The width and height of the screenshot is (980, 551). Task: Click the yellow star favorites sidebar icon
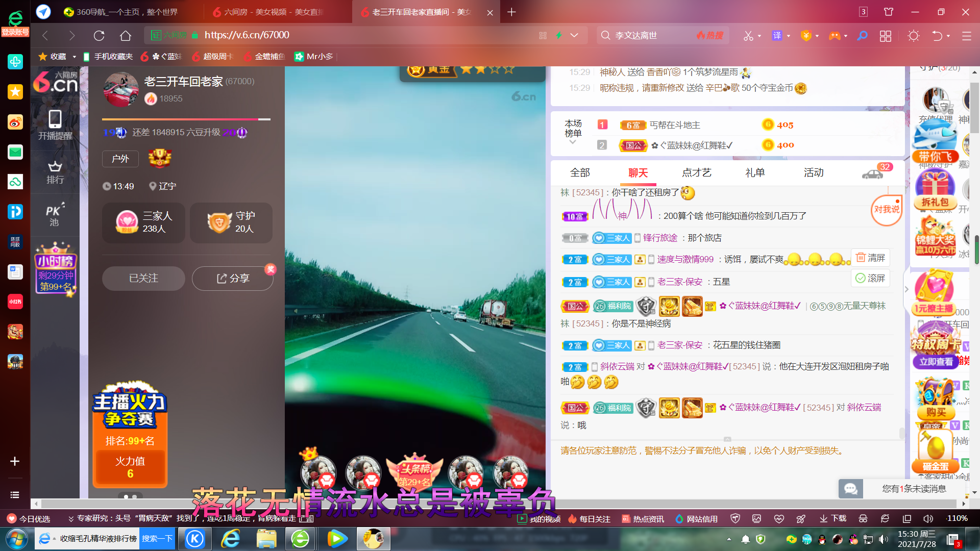(x=15, y=92)
